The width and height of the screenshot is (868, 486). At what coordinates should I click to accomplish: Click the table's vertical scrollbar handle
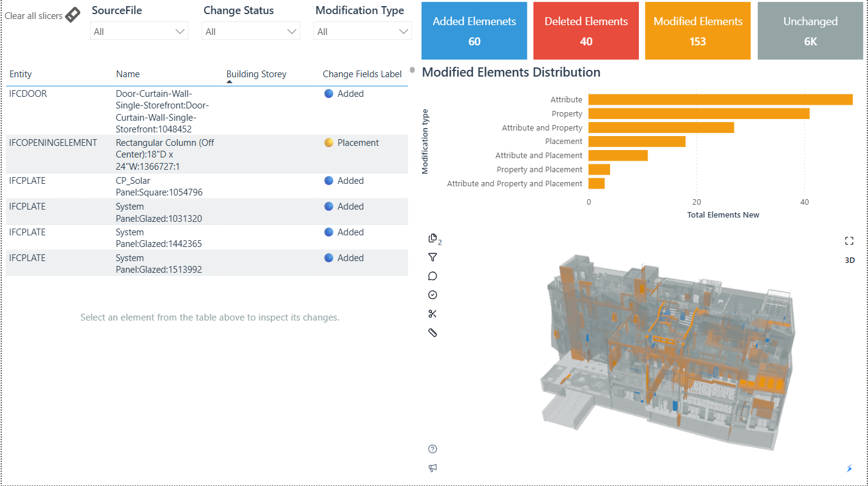click(x=412, y=69)
